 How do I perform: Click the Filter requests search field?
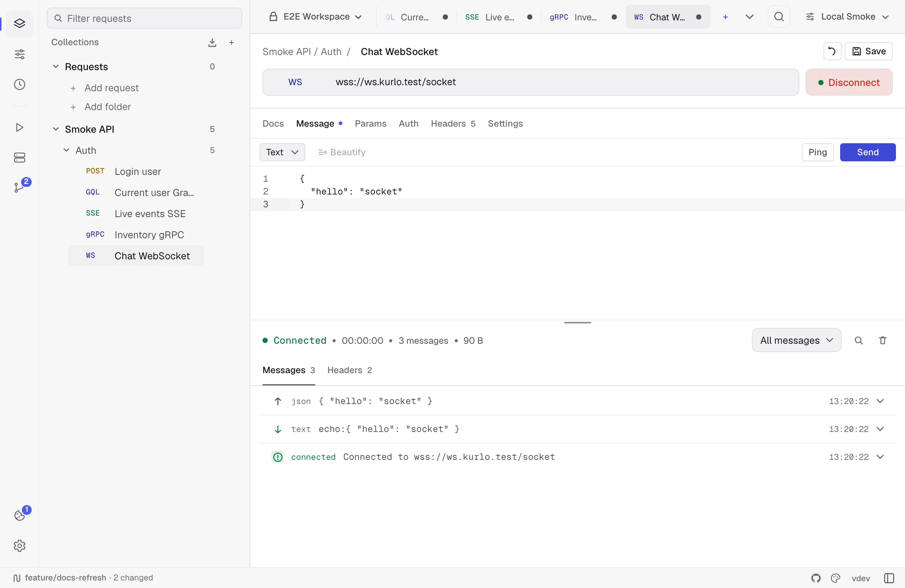[x=144, y=18]
